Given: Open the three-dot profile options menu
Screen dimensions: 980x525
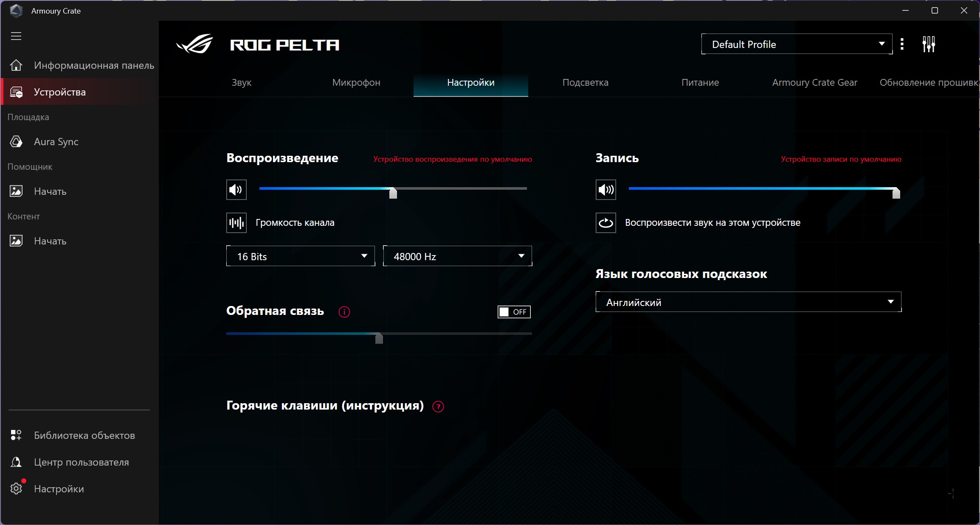Looking at the screenshot, I should (902, 44).
